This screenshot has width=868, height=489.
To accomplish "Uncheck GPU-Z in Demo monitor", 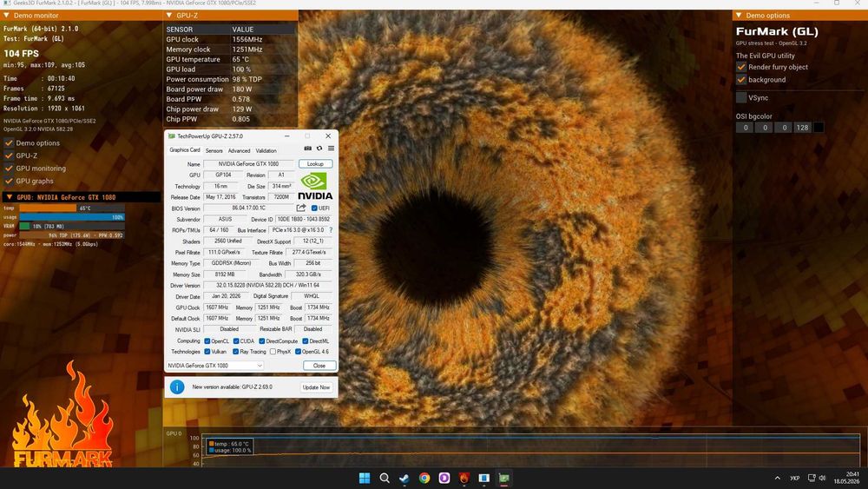I will point(9,155).
